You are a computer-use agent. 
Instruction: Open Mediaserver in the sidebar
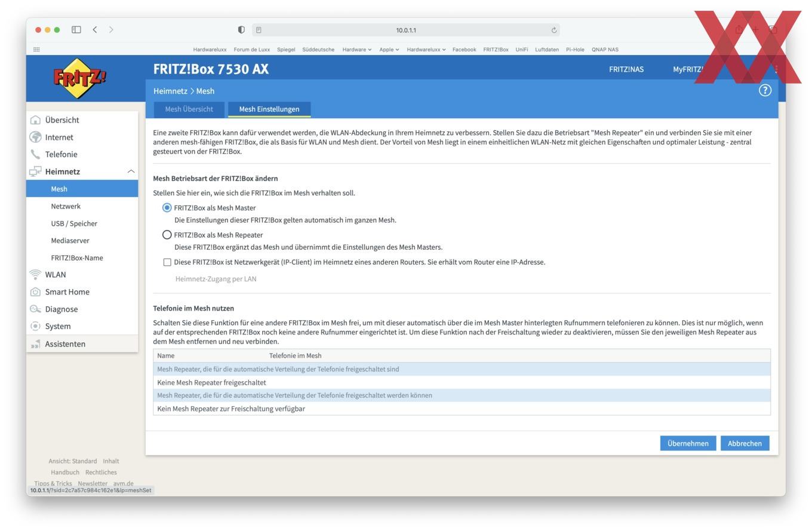pyautogui.click(x=70, y=241)
